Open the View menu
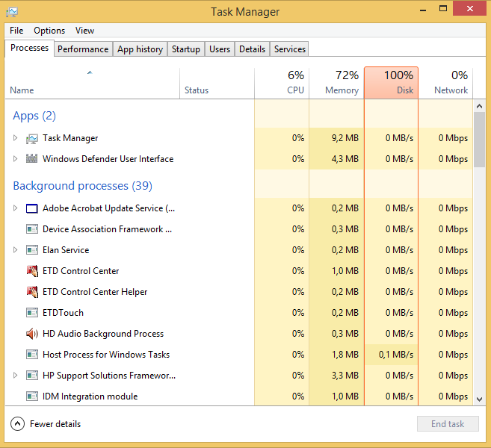The width and height of the screenshot is (491, 448). 84,31
